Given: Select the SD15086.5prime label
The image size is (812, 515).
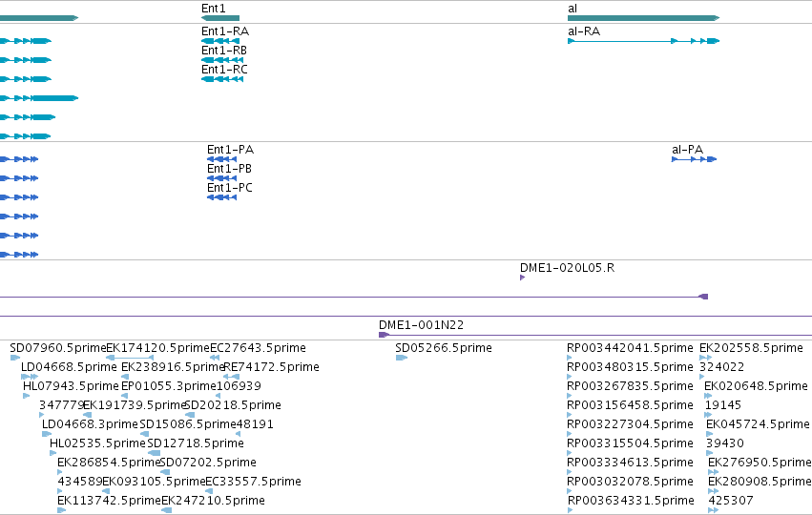Looking at the screenshot, I should [x=188, y=424].
